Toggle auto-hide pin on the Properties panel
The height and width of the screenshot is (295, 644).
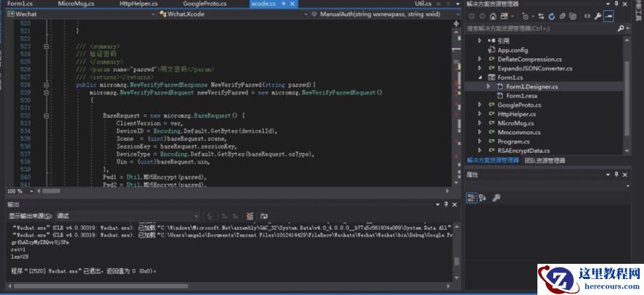tap(616, 175)
